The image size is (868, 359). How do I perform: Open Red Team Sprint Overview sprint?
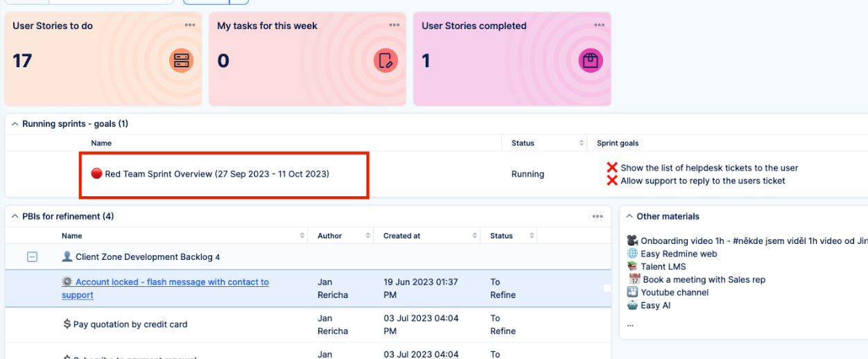click(216, 174)
